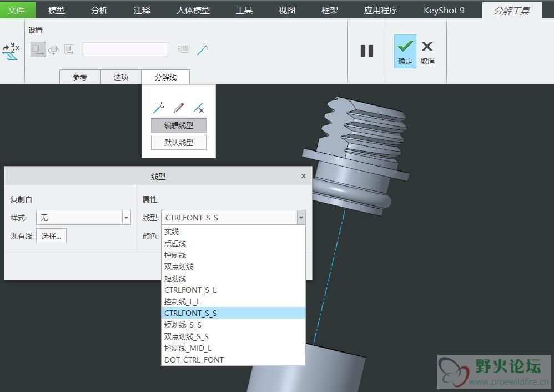This screenshot has width=554, height=392.
Task: Click the 选择... existing line button
Action: (x=51, y=236)
